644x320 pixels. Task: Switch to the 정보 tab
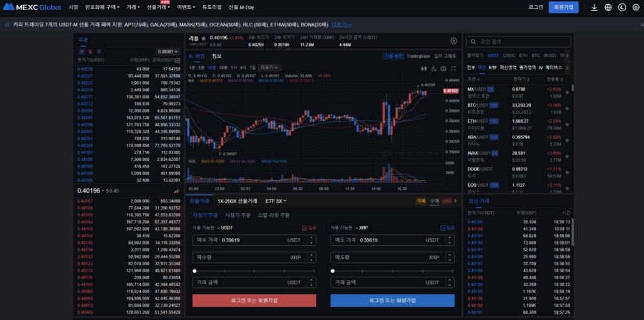click(217, 56)
